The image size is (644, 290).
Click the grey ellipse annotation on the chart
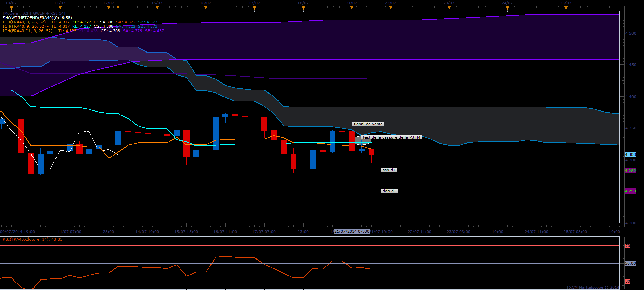(x=363, y=140)
